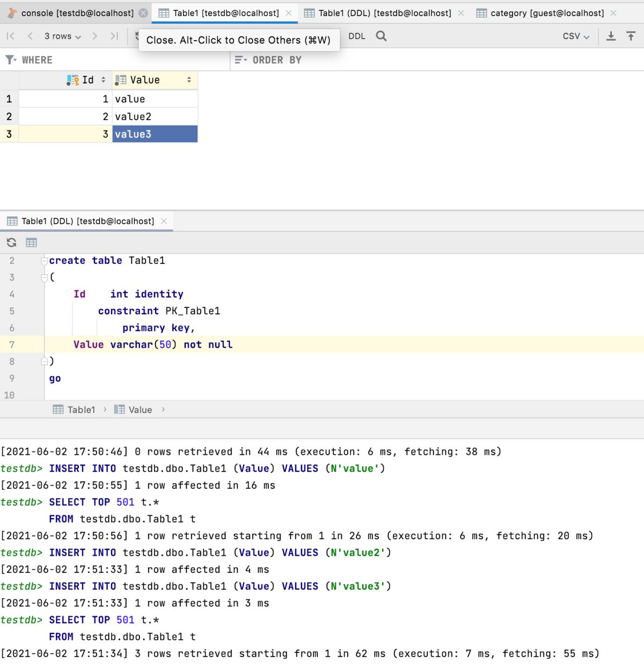Collapse the opening parenthesis fold marker

click(x=45, y=277)
